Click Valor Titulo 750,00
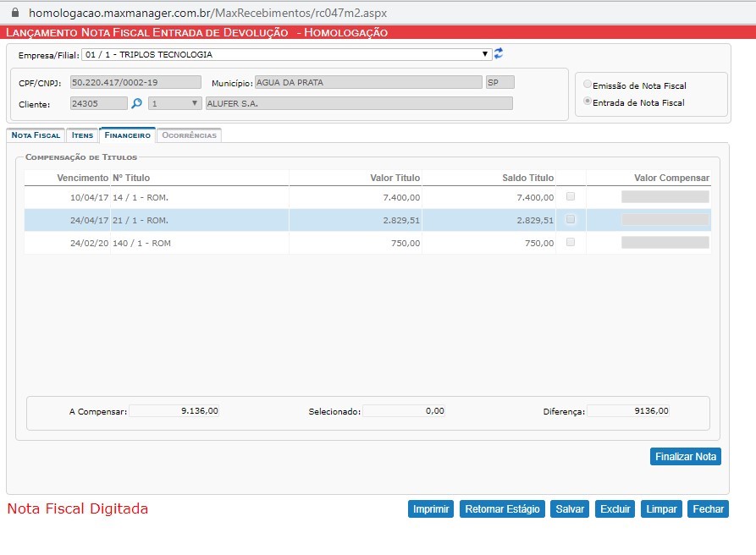The width and height of the screenshot is (756, 555). (x=406, y=244)
